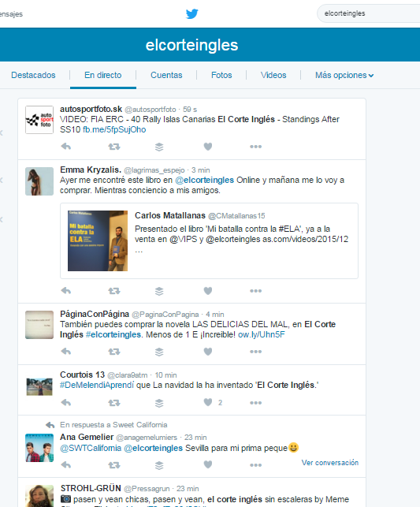
Task: Open autosportfoto.sk profile name
Action: click(x=91, y=109)
